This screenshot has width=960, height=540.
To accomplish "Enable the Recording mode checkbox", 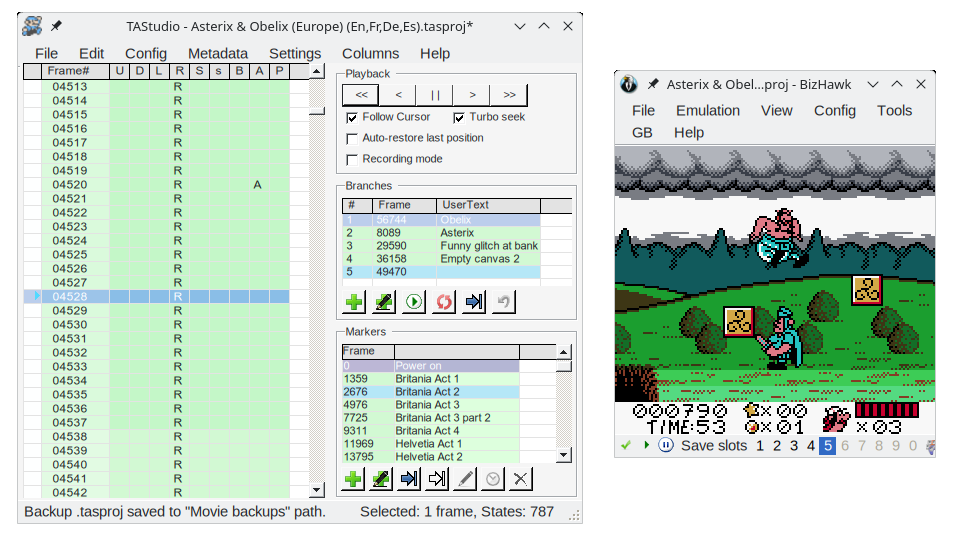I will 351,159.
